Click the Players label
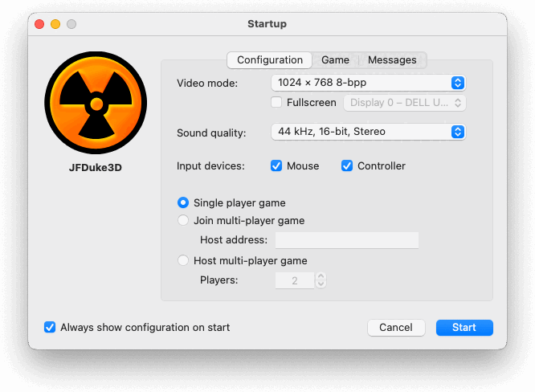 [219, 280]
